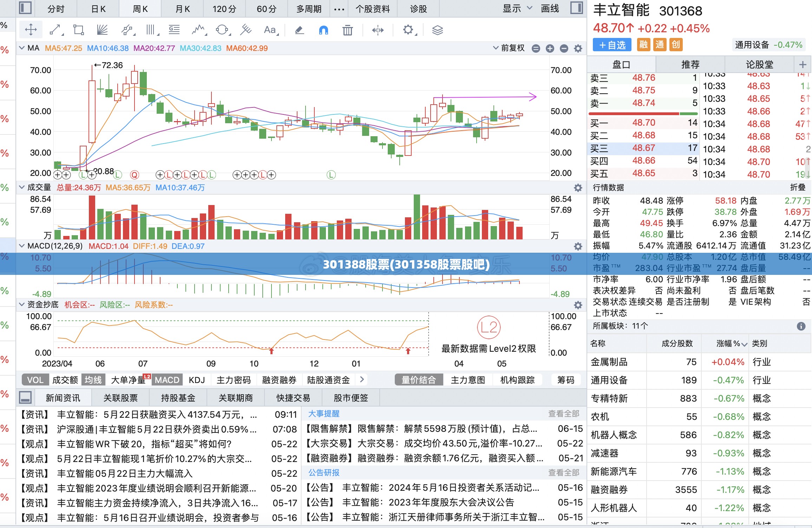
Task: Select the move/pan crosshair tool
Action: 31,30
